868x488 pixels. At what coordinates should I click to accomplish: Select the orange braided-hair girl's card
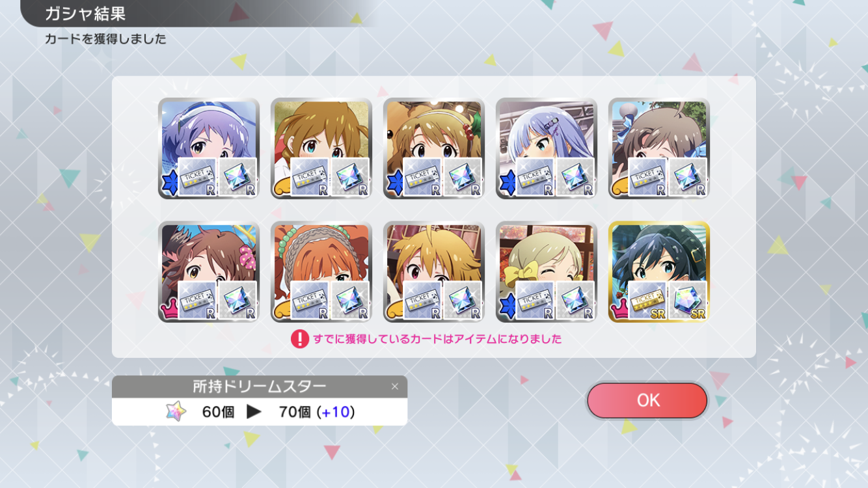tap(321, 272)
